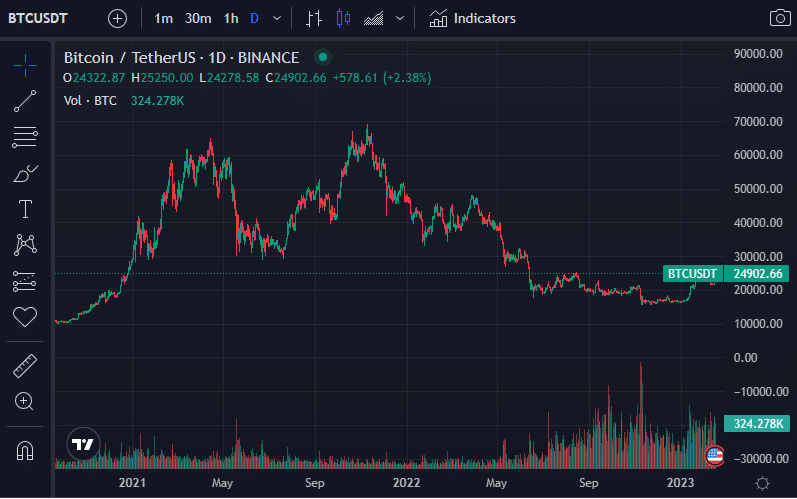
Task: Click the 324.278K volume axis label
Action: (757, 424)
